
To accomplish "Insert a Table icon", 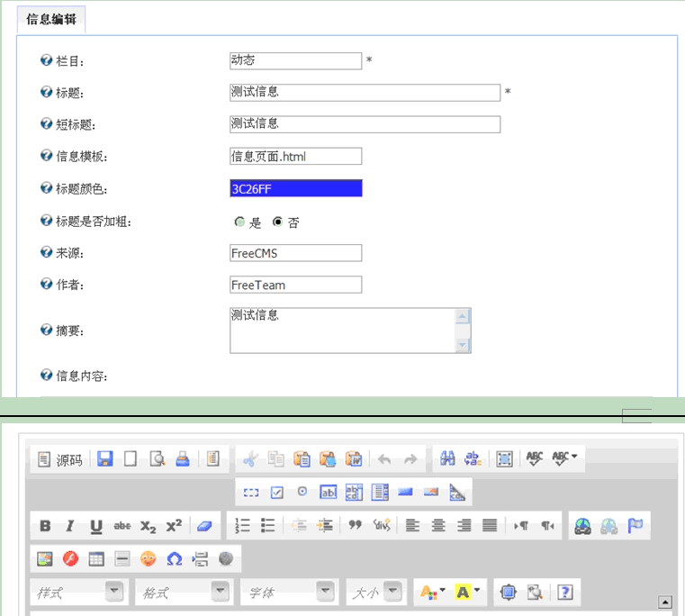I will click(x=96, y=558).
